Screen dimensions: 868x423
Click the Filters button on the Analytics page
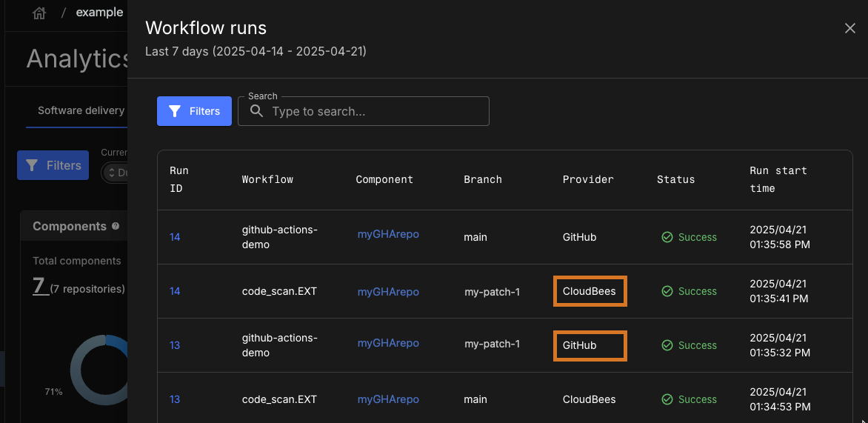point(53,165)
